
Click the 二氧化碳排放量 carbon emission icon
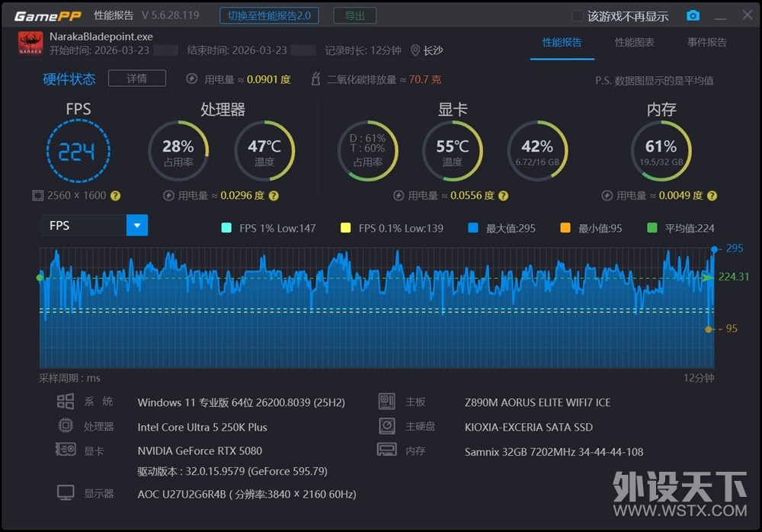[x=315, y=77]
